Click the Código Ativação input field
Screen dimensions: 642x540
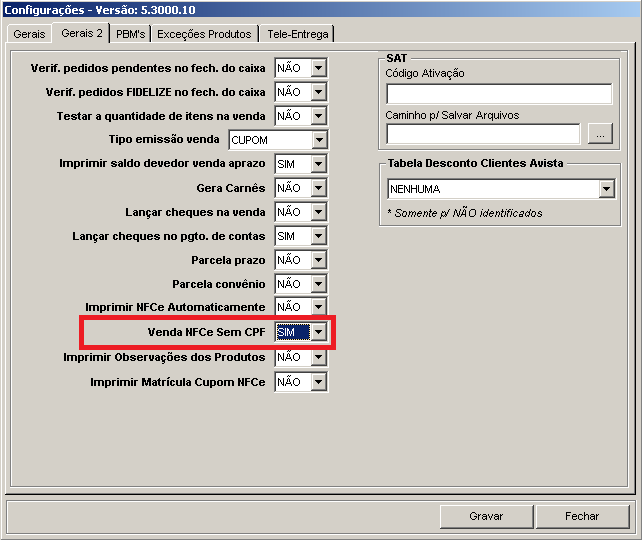(x=498, y=94)
